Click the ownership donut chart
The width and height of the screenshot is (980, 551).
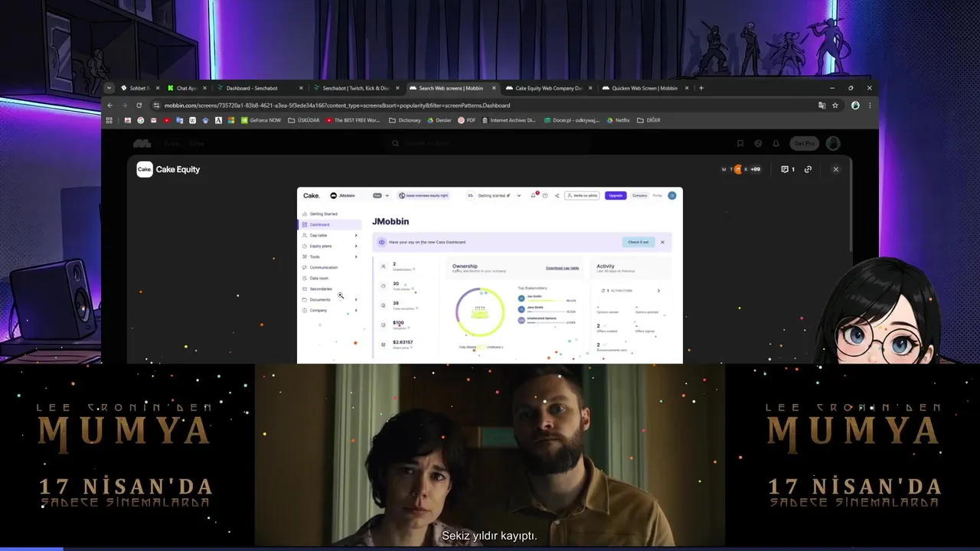tap(480, 311)
